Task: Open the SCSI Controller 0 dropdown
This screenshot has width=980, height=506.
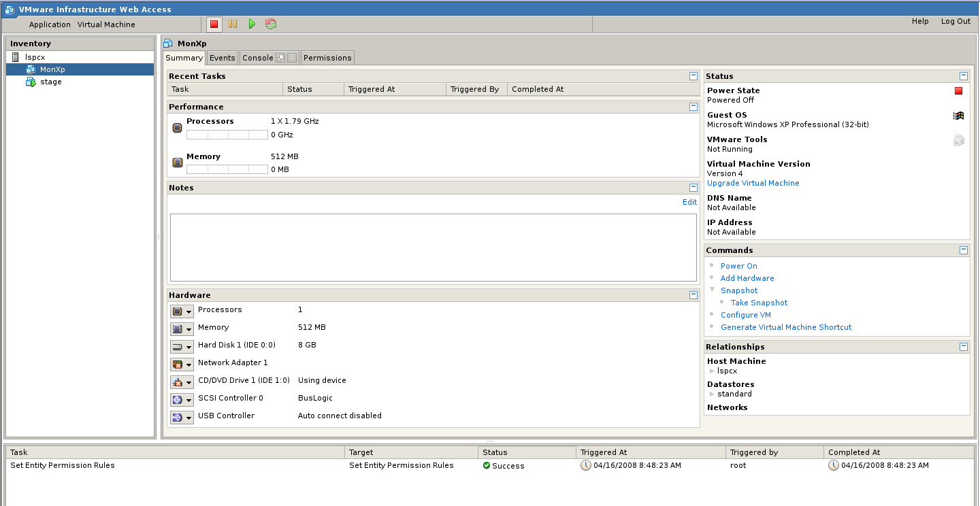Action: point(182,399)
